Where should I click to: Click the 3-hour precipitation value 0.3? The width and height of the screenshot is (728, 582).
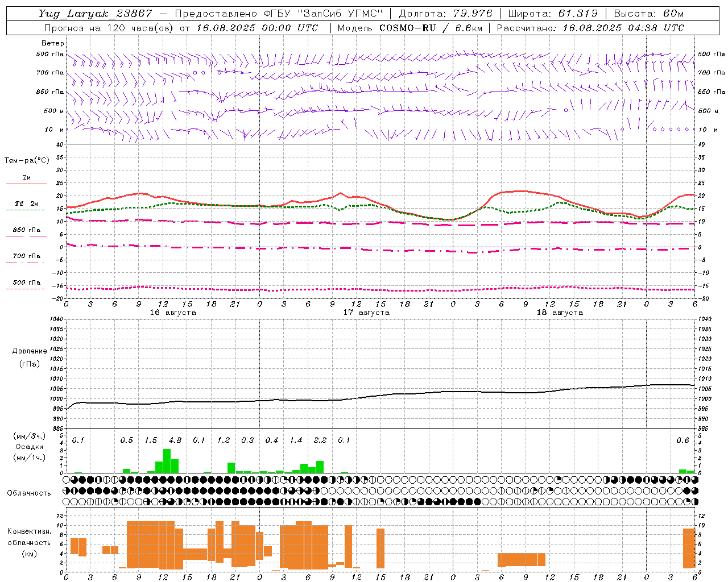coord(247,440)
